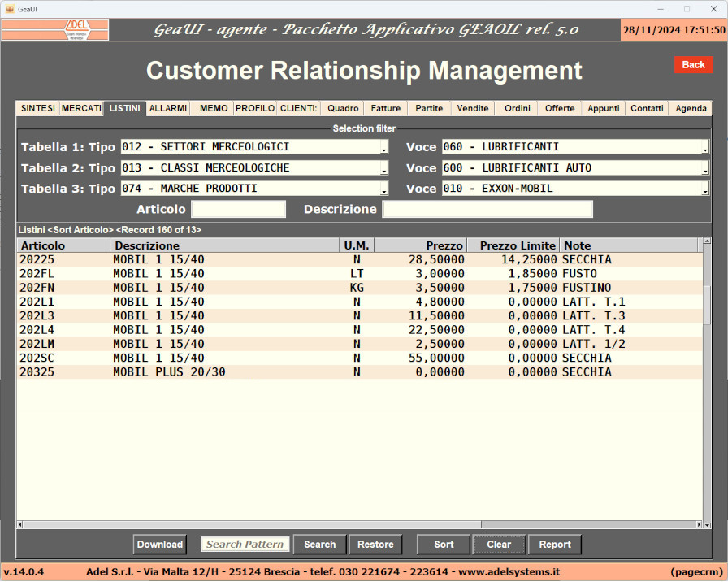Open the Agenda tab

(691, 108)
